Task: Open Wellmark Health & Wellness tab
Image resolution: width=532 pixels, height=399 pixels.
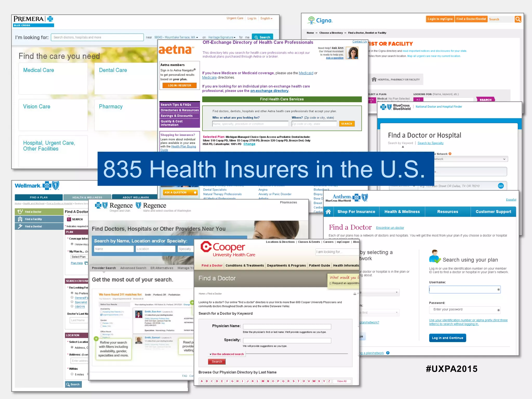Action: pyautogui.click(x=87, y=197)
